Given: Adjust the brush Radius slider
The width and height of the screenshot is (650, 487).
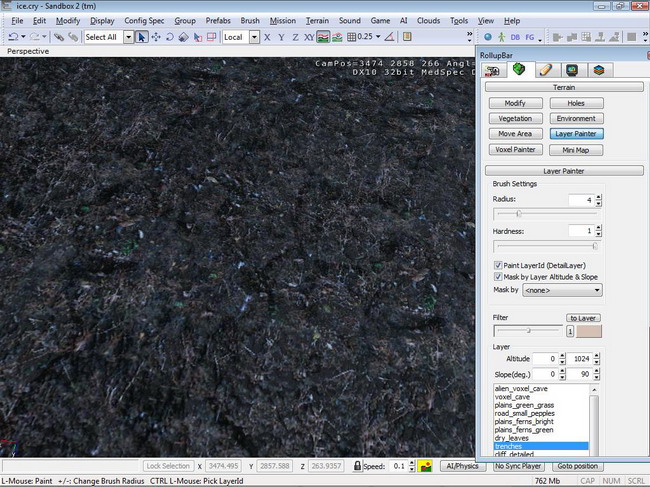Looking at the screenshot, I should (x=546, y=213).
